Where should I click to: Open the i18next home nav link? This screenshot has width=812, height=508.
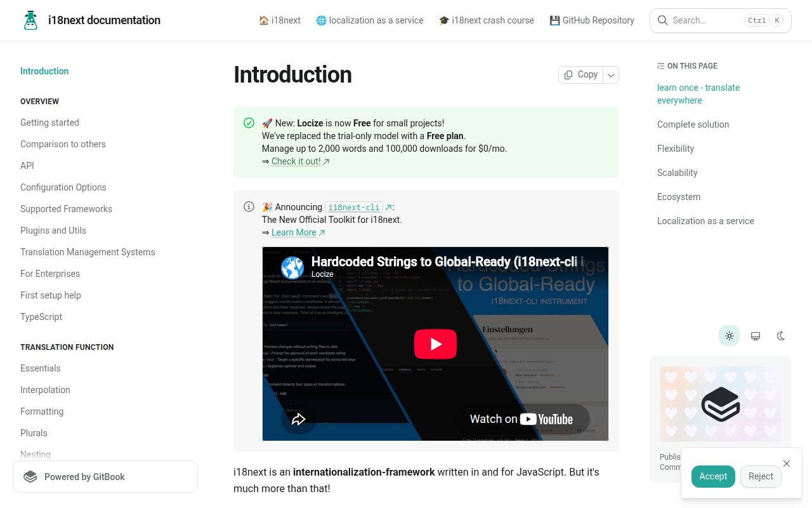click(x=280, y=20)
